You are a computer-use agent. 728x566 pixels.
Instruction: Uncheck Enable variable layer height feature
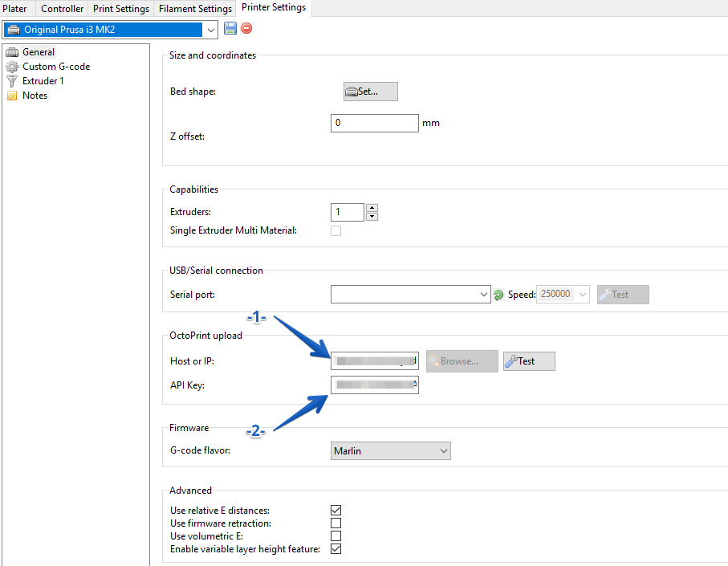click(x=336, y=549)
